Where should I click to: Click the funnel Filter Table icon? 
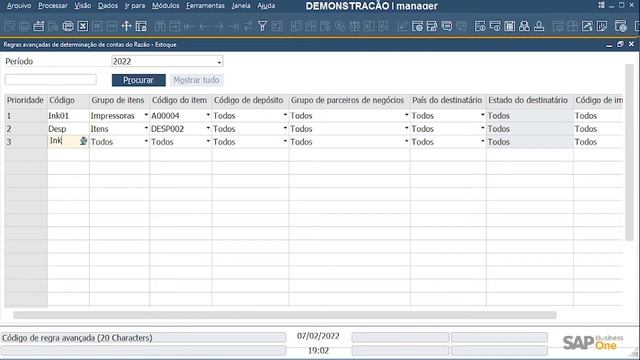point(262,26)
